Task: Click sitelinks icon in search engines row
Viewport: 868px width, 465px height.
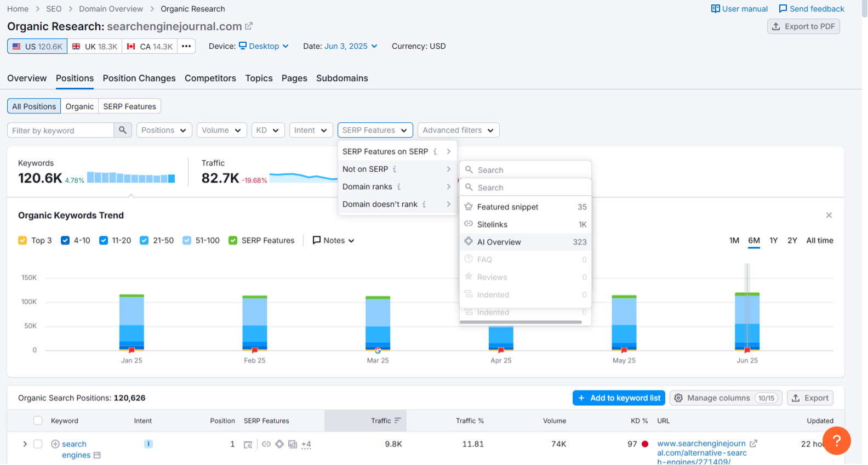Action: click(x=266, y=444)
